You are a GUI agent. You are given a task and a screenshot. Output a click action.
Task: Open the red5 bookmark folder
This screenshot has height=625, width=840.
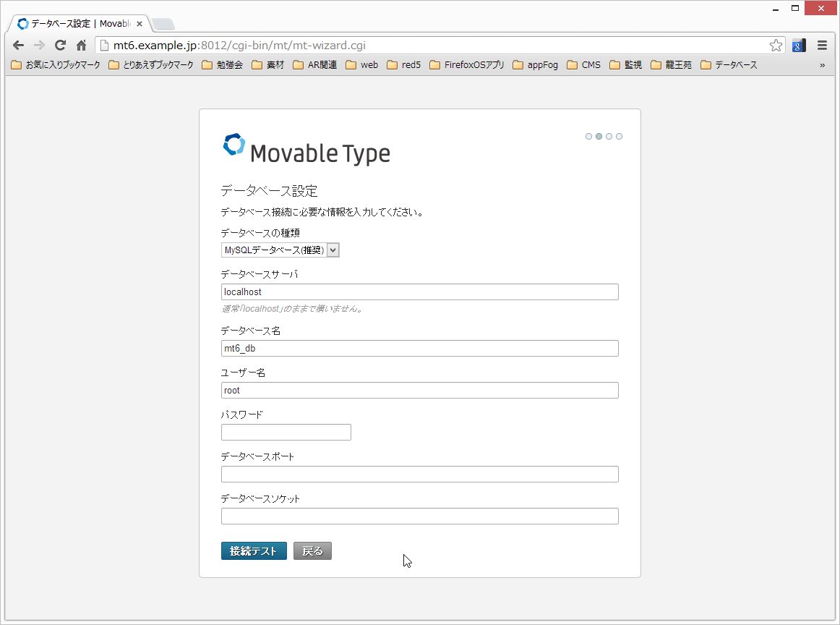coord(404,65)
